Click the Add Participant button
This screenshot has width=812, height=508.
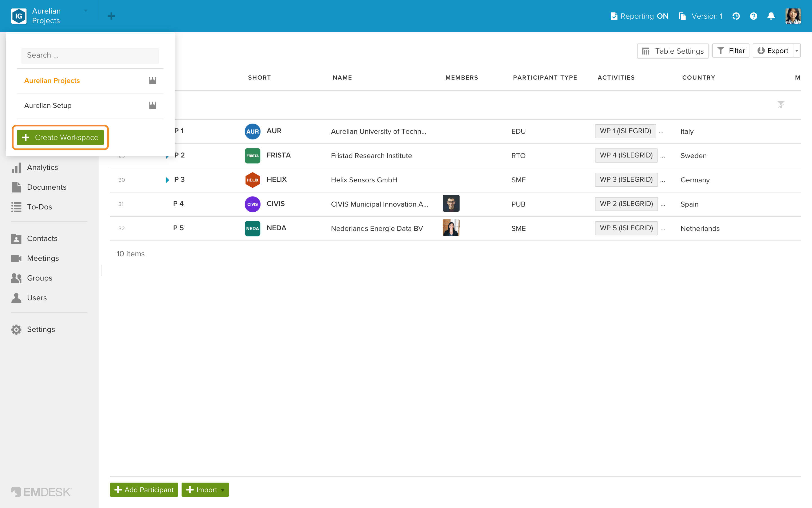click(x=144, y=490)
